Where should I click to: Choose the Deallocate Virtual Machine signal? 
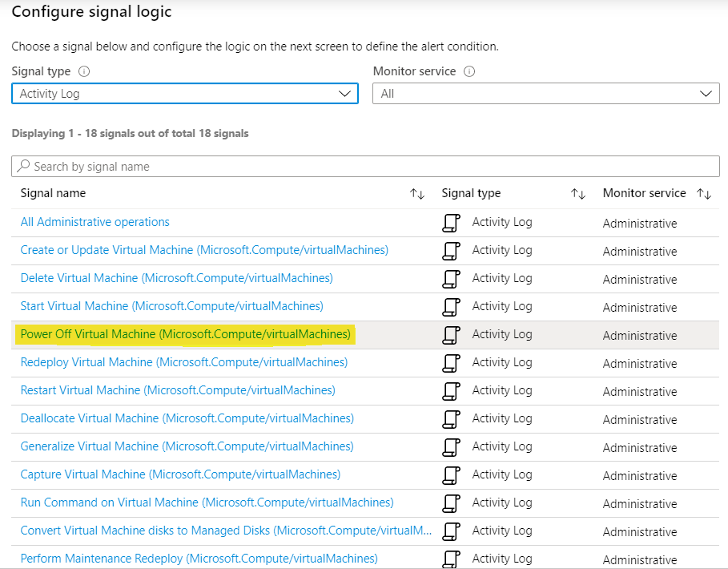click(x=187, y=418)
